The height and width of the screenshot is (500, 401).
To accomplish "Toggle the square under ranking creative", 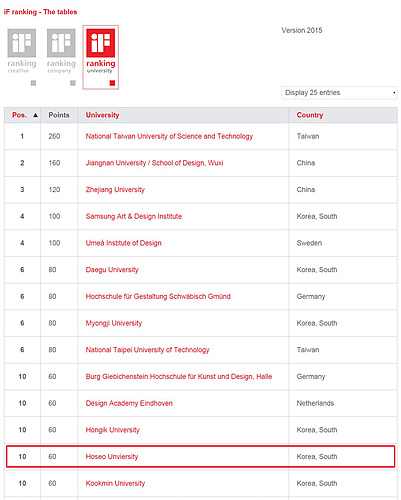I will coord(33,83).
